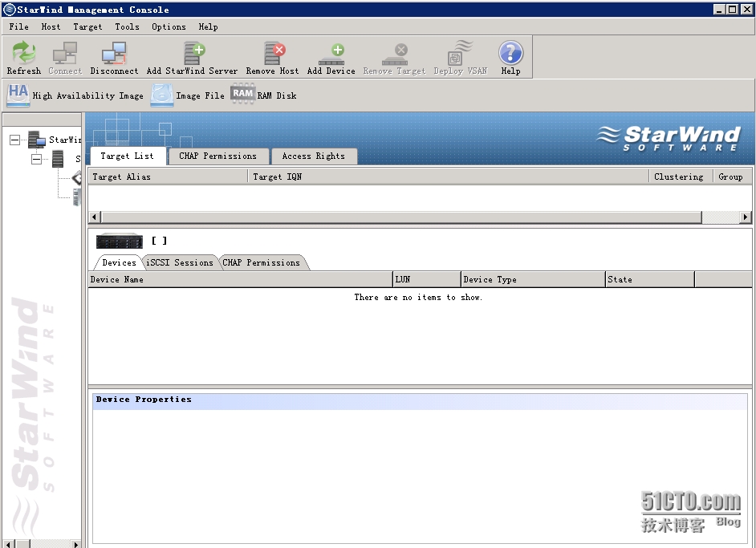The height and width of the screenshot is (548, 756).
Task: Sort by Target Alias column header
Action: 168,177
